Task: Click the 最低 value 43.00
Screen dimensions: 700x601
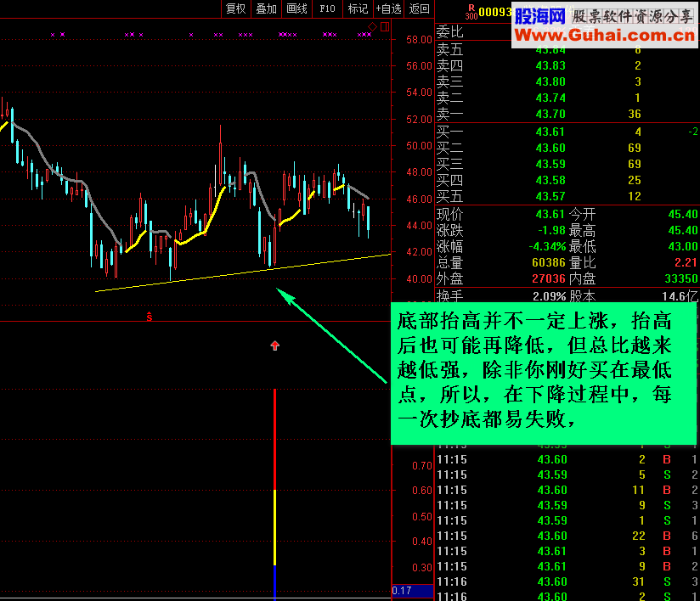Action: [x=683, y=246]
